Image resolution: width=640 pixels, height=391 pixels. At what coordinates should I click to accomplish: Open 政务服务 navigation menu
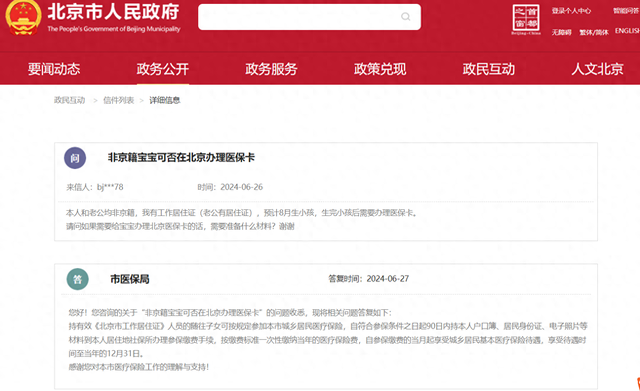pyautogui.click(x=271, y=69)
